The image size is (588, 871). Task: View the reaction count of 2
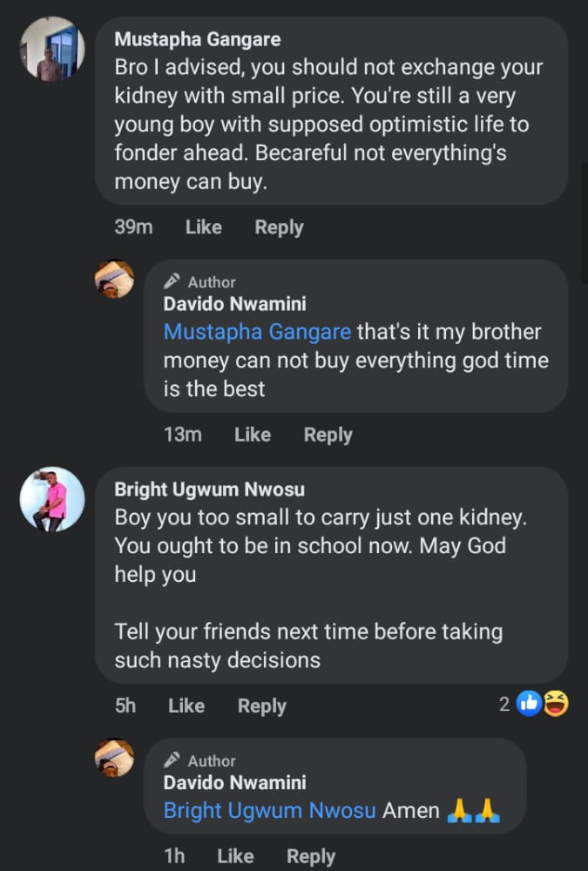[504, 704]
